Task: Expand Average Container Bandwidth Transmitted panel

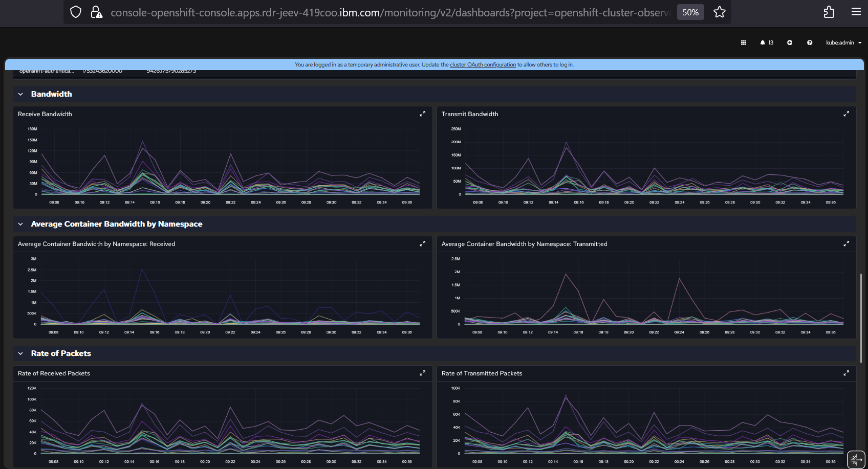Action: [846, 244]
